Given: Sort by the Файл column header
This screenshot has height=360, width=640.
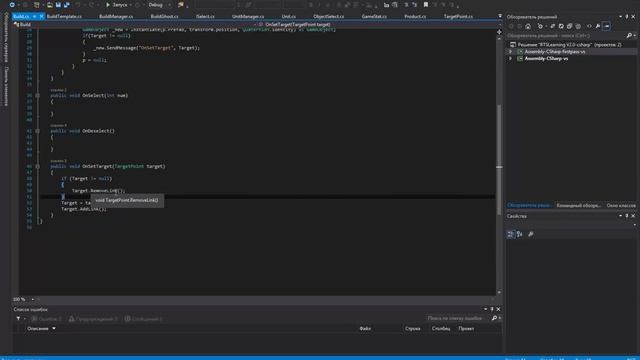Looking at the screenshot, I should tap(365, 329).
